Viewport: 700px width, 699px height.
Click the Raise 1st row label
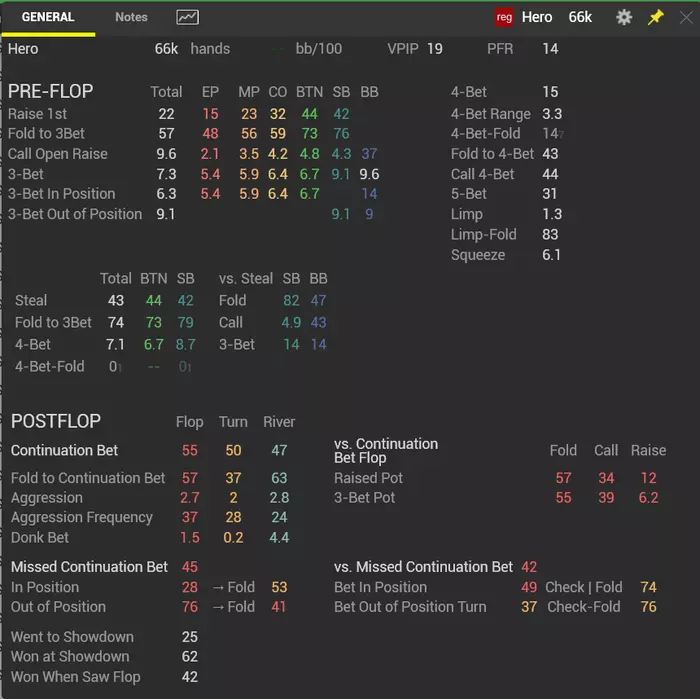click(38, 114)
